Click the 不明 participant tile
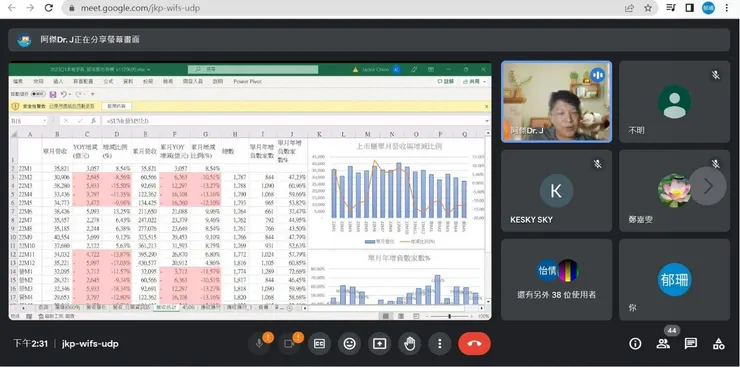 click(674, 101)
